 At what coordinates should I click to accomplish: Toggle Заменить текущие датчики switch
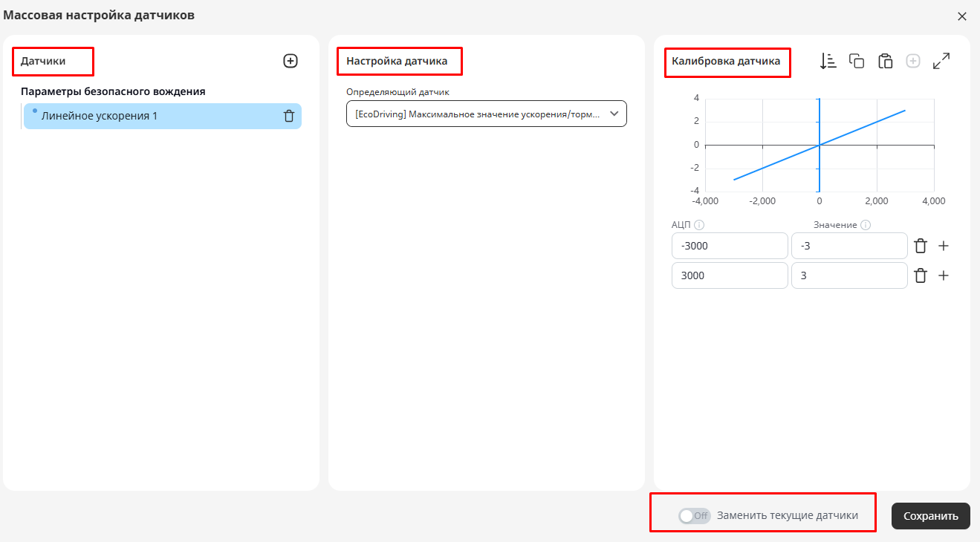pos(694,515)
